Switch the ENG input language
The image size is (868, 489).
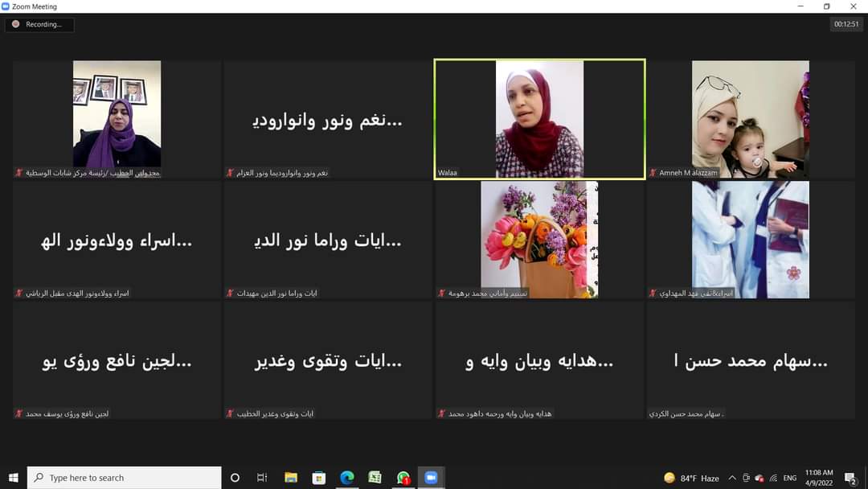pyautogui.click(x=790, y=478)
